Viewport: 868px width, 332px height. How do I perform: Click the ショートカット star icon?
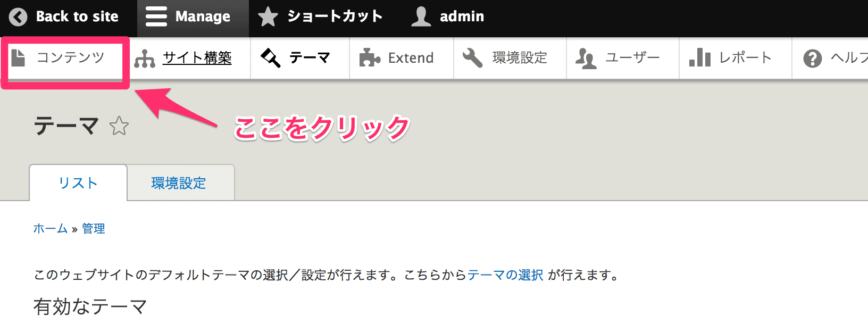pyautogui.click(x=268, y=16)
